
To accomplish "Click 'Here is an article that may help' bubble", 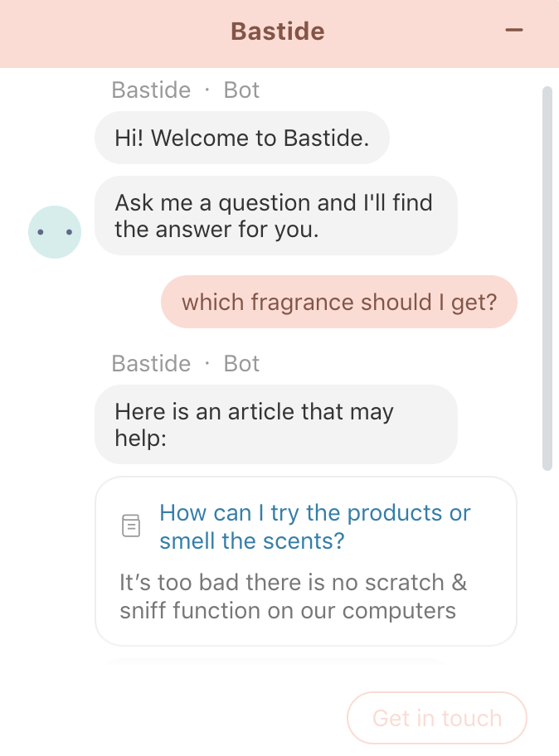I will [x=276, y=424].
